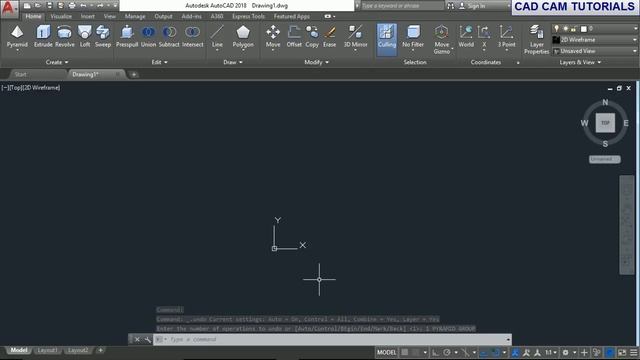Switch MODEL space status button
Screen dimensions: 640x360
click(x=386, y=352)
